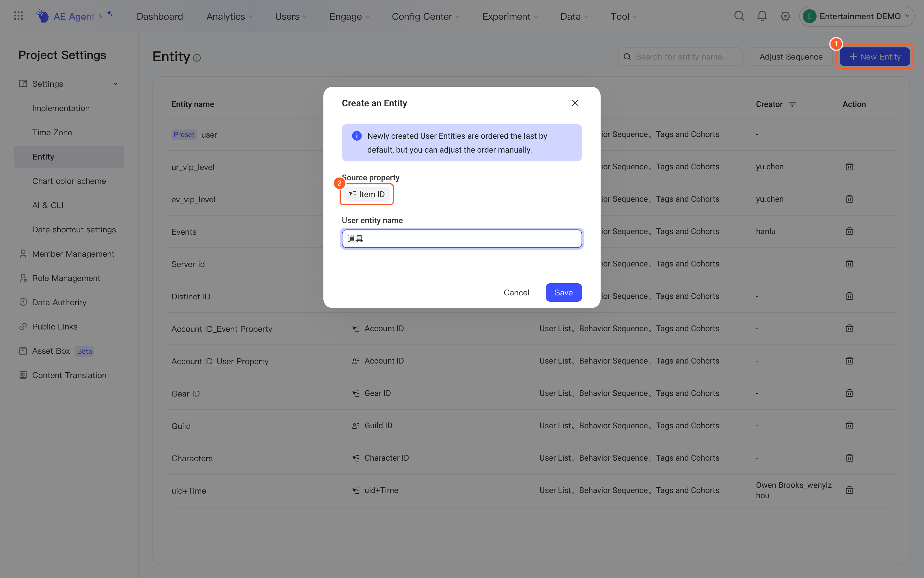The height and width of the screenshot is (578, 924).
Task: Open global search magnifier icon
Action: pos(739,16)
